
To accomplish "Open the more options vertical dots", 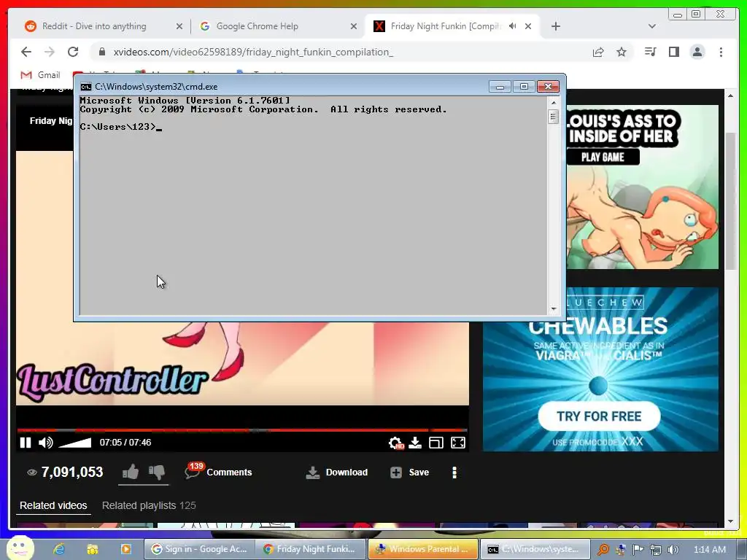I will 454,472.
